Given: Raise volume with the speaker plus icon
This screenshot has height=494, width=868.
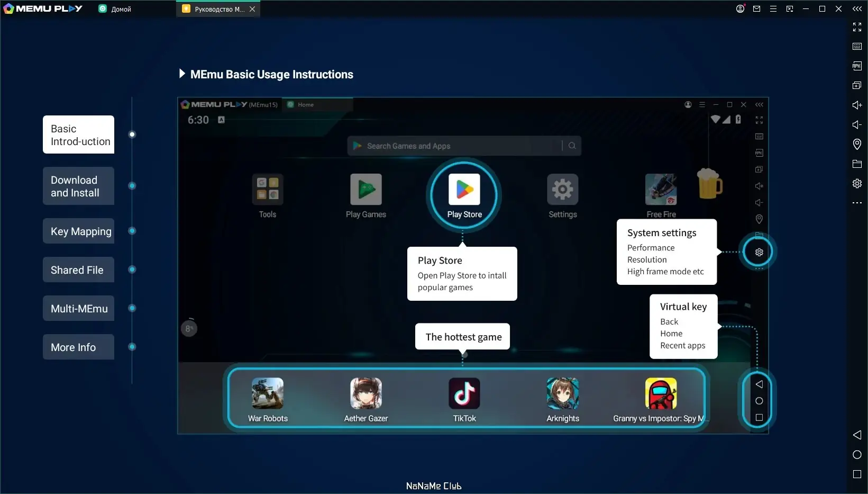Looking at the screenshot, I should point(857,105).
